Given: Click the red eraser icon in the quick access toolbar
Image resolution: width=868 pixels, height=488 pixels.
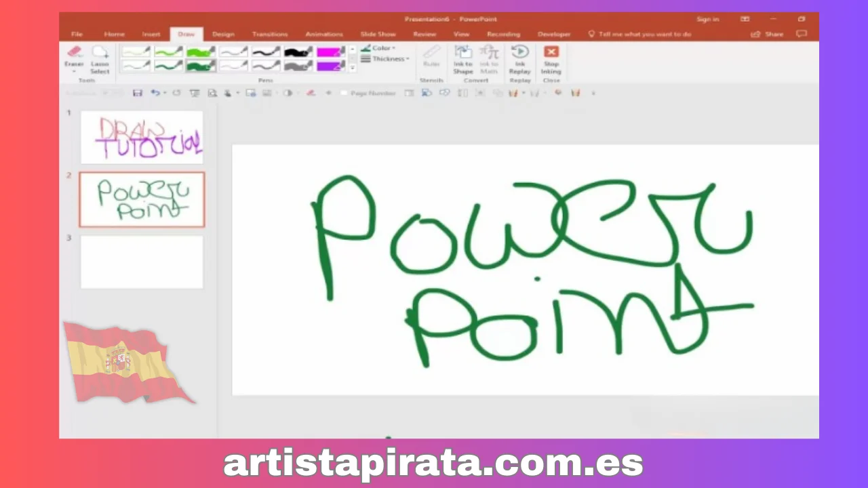Looking at the screenshot, I should pos(311,93).
